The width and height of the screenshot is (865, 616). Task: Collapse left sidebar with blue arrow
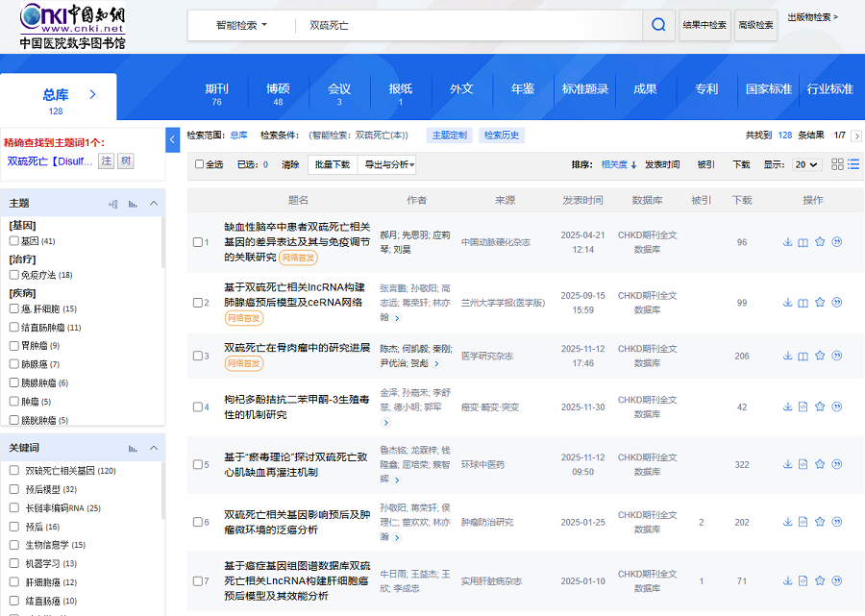pyautogui.click(x=173, y=140)
